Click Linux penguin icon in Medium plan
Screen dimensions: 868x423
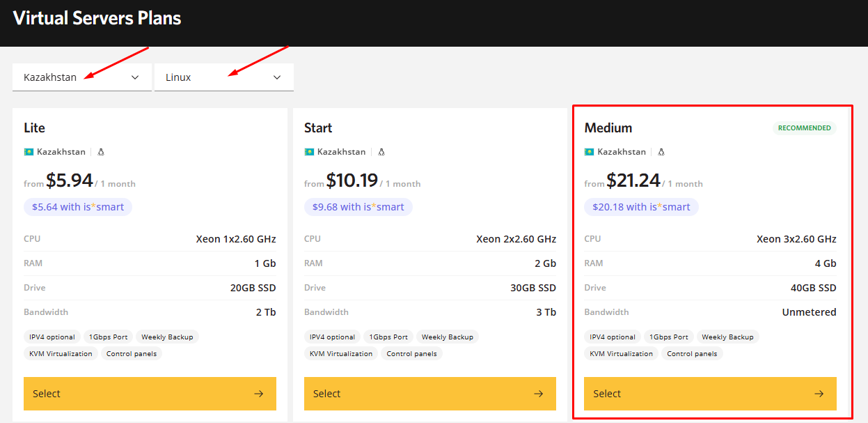pos(661,152)
